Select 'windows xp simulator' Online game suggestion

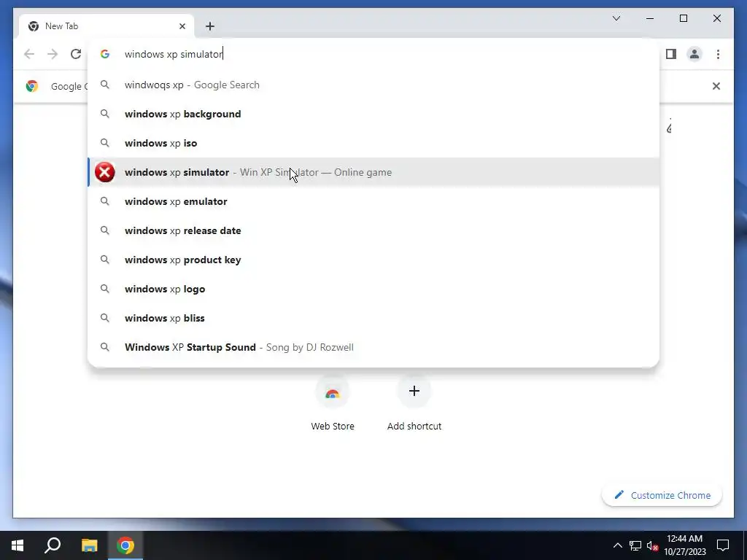[x=373, y=172]
